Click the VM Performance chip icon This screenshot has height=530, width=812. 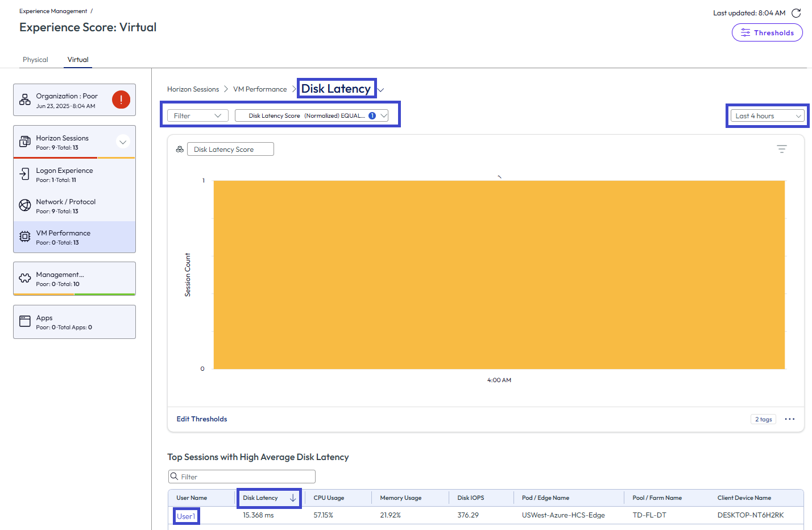point(25,237)
